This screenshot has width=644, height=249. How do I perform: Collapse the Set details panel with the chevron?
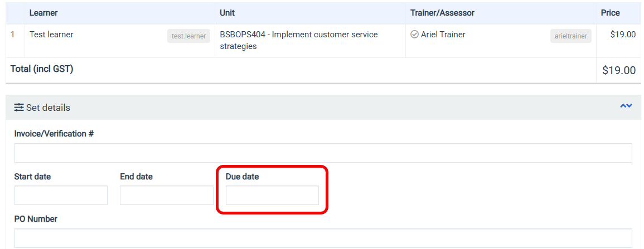[x=626, y=106]
